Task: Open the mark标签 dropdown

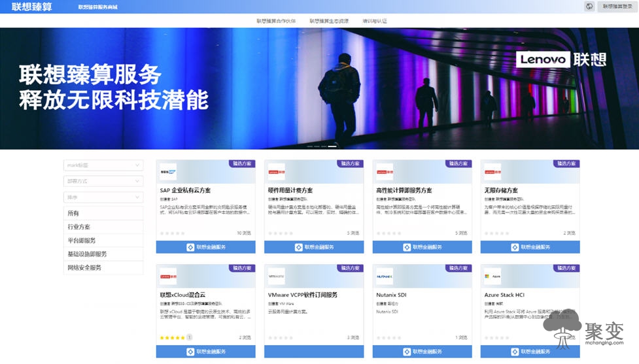Action: point(103,165)
